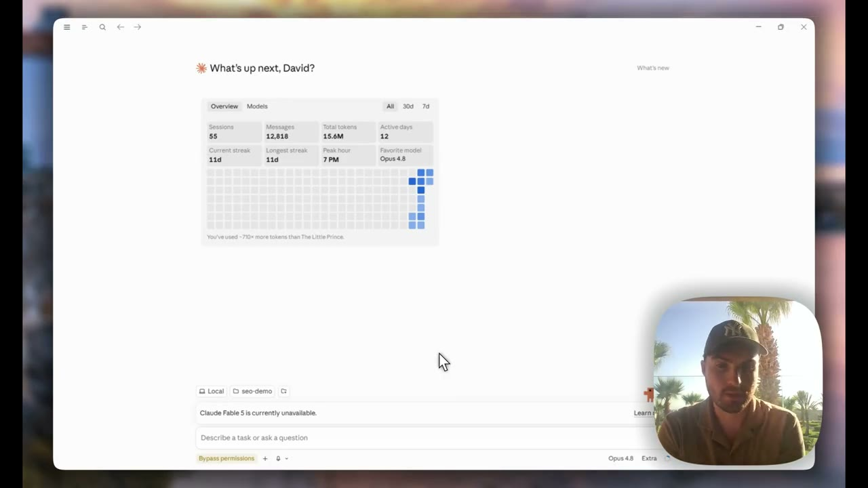Open search with the magnifier icon
The width and height of the screenshot is (868, 488).
point(102,27)
